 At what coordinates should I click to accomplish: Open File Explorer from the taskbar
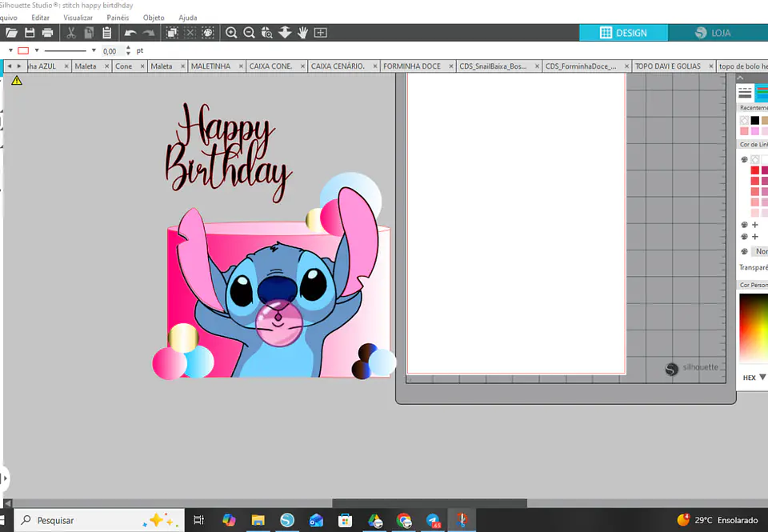(x=258, y=520)
